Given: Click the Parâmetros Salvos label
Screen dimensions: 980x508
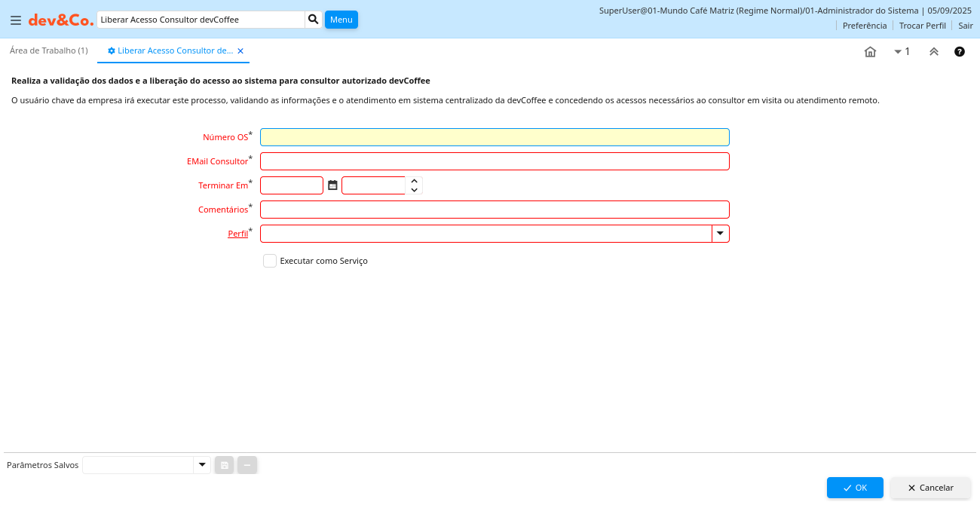Looking at the screenshot, I should (42, 465).
